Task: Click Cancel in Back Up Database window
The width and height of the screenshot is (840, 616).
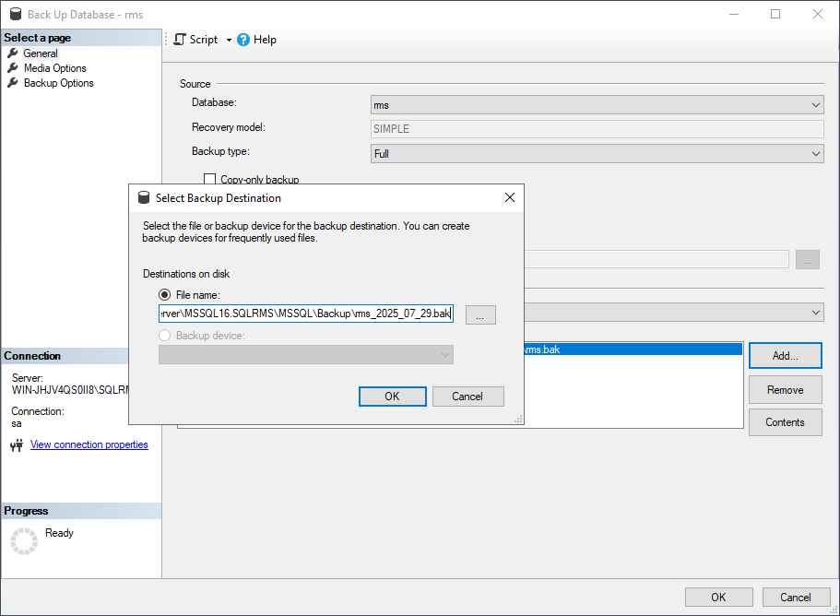Action: click(796, 598)
